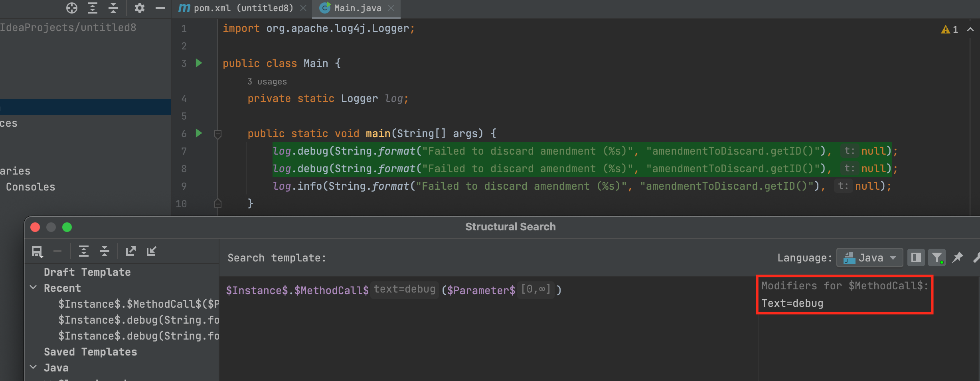Viewport: 980px width, 381px height.
Task: Hide the project tool window (minus)
Action: pos(160,8)
